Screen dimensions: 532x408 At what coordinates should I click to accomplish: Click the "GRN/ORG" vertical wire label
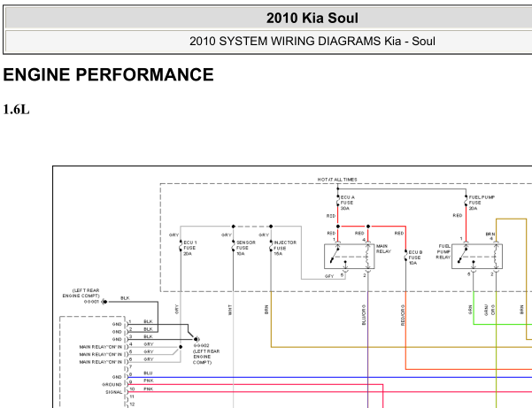[x=490, y=310]
